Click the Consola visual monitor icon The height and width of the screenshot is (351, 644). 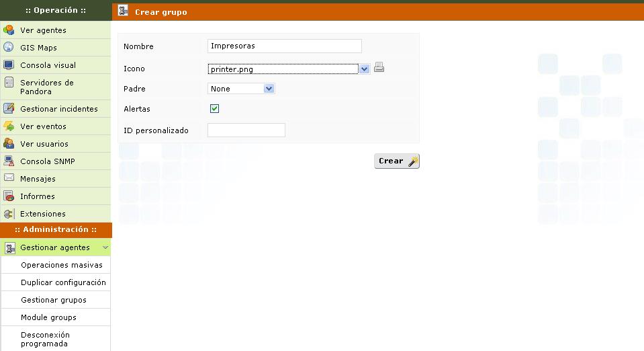pyautogui.click(x=9, y=65)
